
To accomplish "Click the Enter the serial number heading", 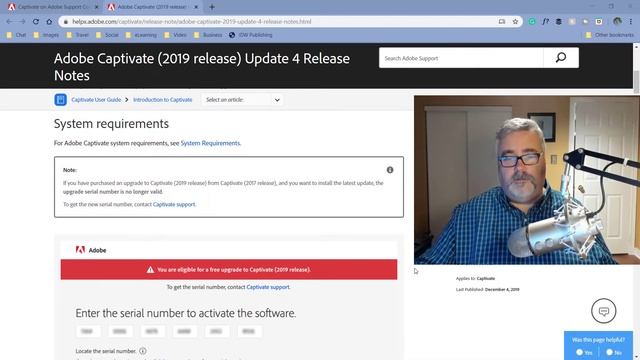I will click(186, 313).
